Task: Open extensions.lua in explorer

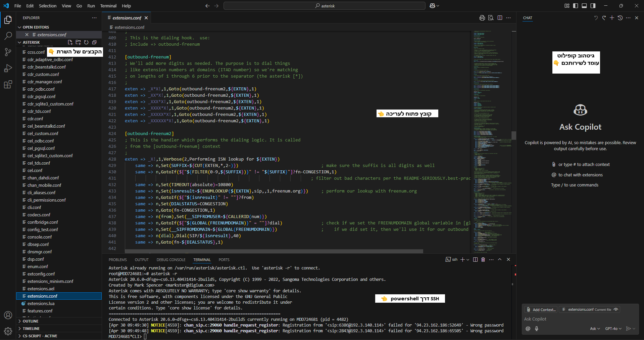Action: [x=59, y=303]
